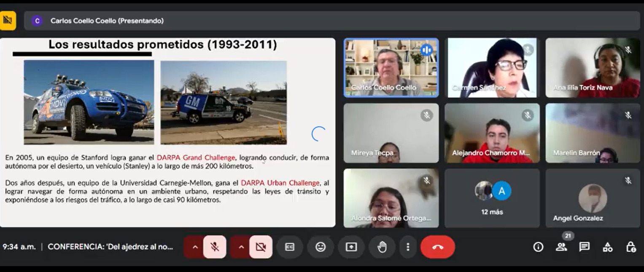Open meeting details info icon

coord(538,247)
